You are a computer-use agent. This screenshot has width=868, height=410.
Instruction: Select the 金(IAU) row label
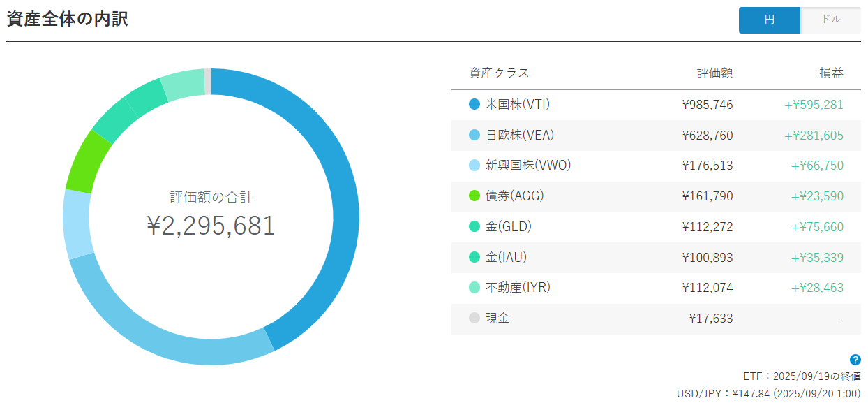coord(506,257)
